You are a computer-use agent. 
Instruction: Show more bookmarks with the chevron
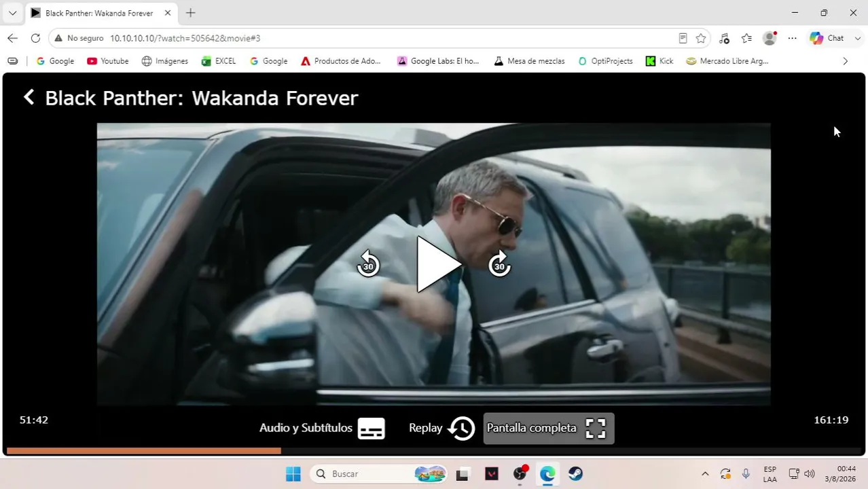click(845, 61)
